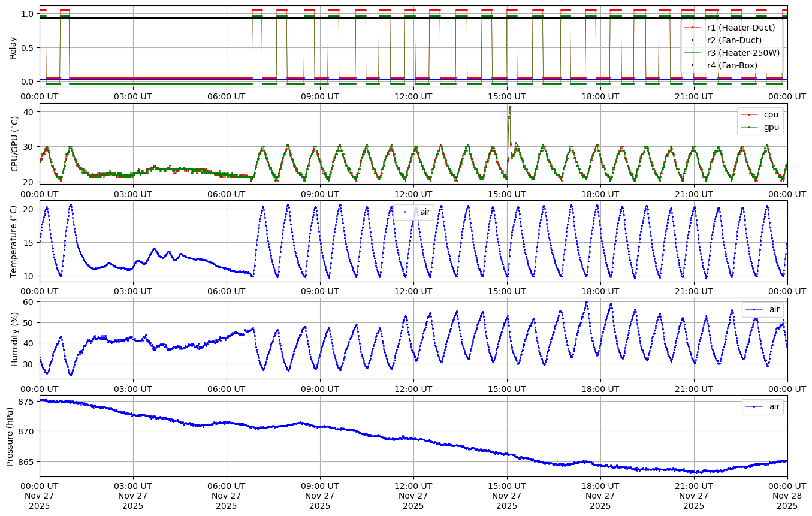Click the r3 (Heater-250W) legend entry
Viewport: 812px width, 516px height.
[x=743, y=53]
